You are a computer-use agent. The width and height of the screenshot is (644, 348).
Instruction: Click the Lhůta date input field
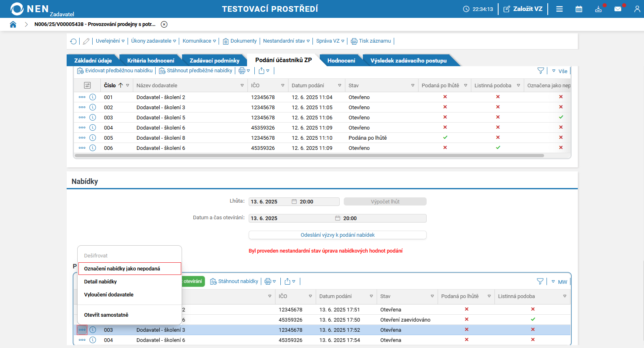pyautogui.click(x=270, y=202)
